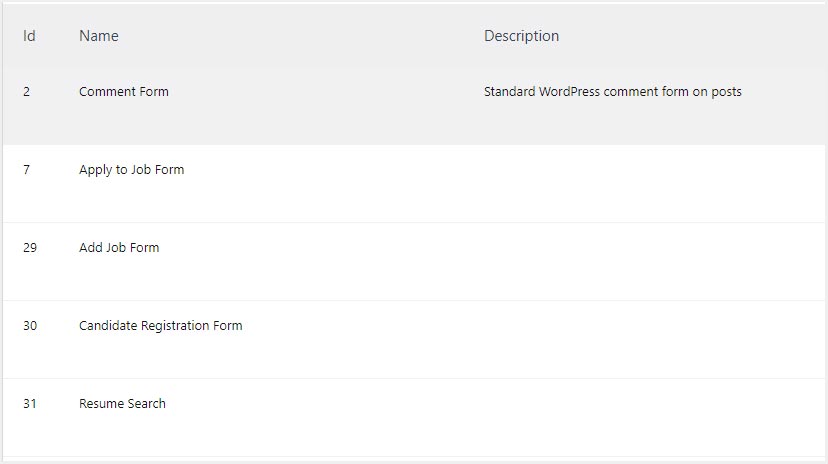
Task: Click the Id cell showing 7
Action: click(x=27, y=170)
